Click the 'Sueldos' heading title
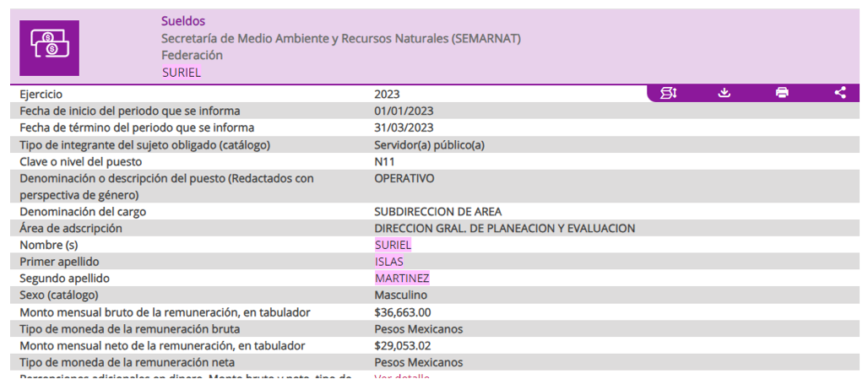This screenshot has width=868, height=390. pyautogui.click(x=183, y=21)
